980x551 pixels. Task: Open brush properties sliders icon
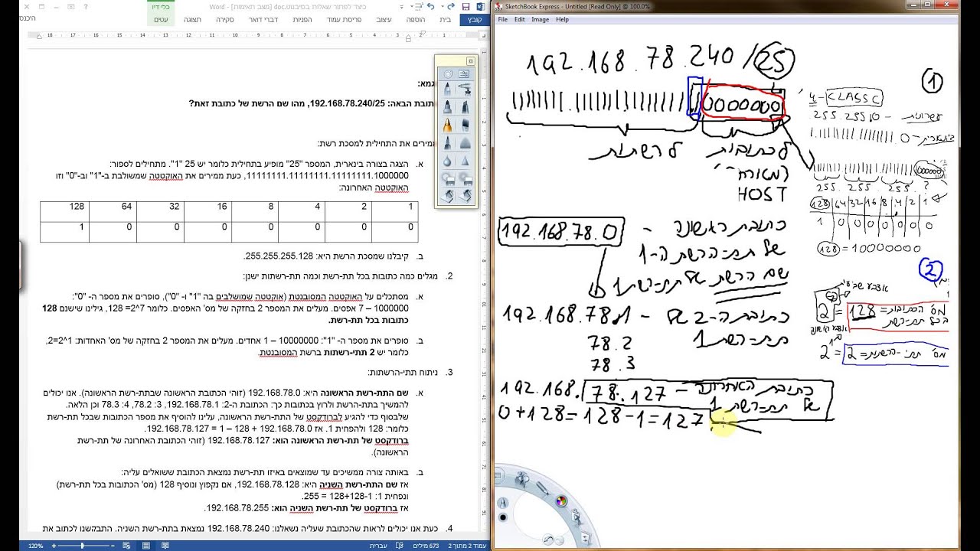click(464, 74)
